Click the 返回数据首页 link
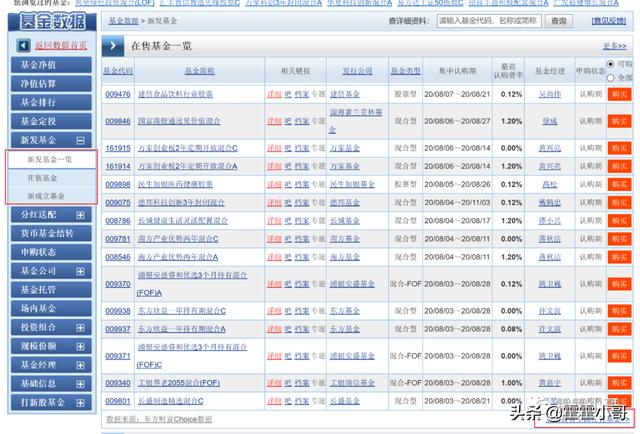Screen dimensions: 640x434 [61, 45]
